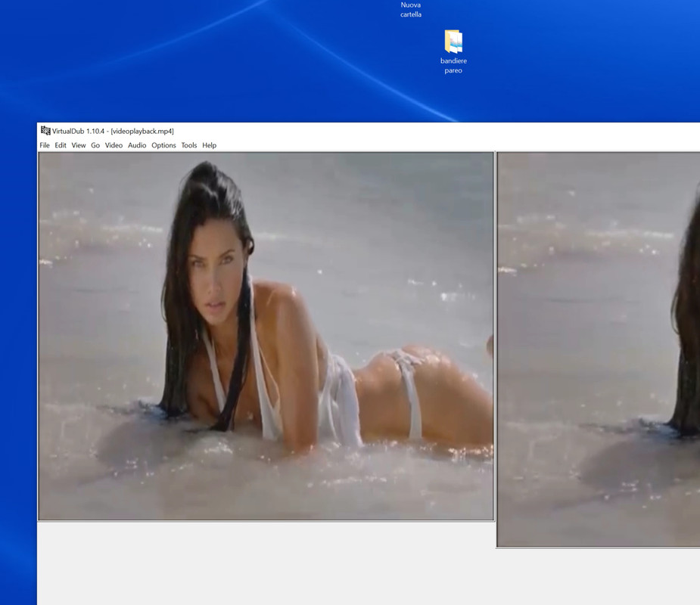Click the input video pane in VirtualDub
Screen dimensions: 700x605
[266, 337]
